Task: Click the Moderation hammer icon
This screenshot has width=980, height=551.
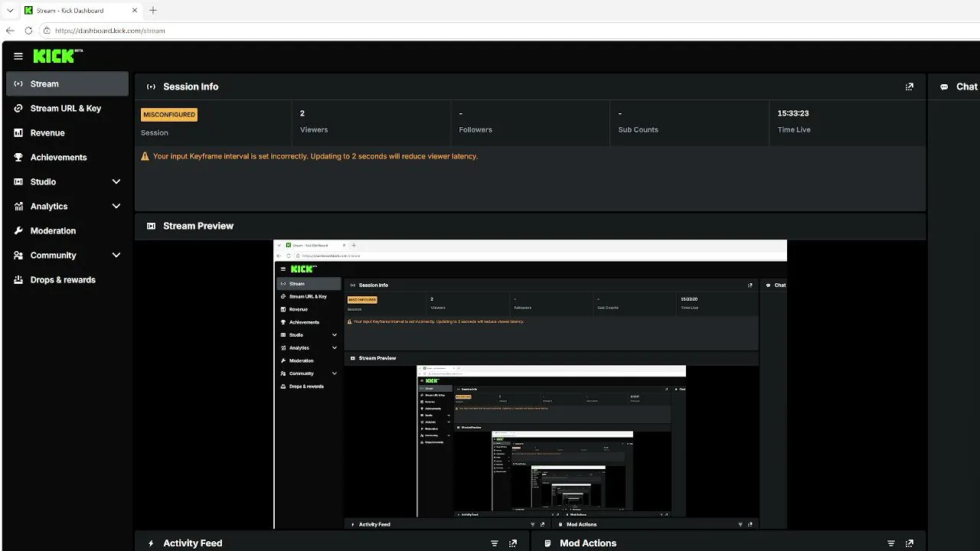Action: point(18,231)
